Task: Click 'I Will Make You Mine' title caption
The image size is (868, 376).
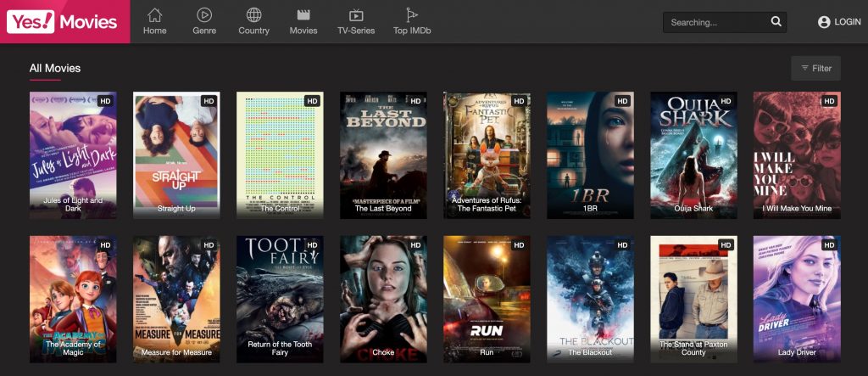Action: point(797,209)
